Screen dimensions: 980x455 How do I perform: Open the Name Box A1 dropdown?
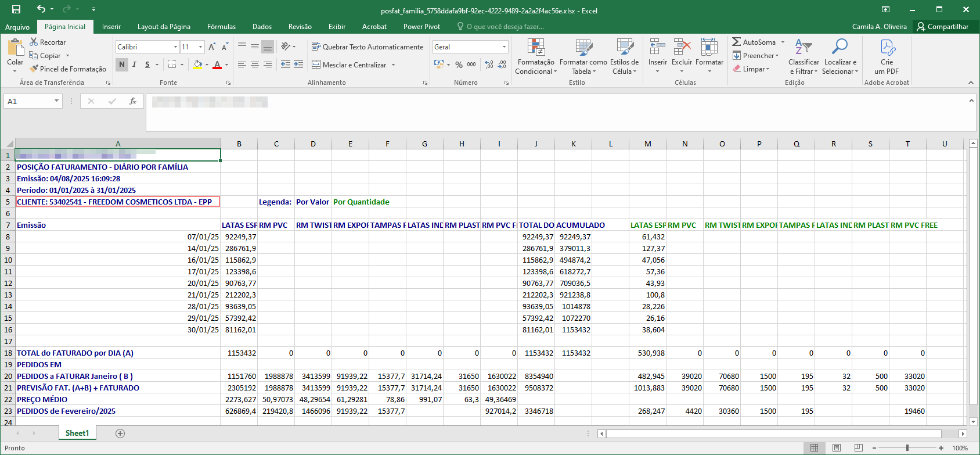click(56, 101)
